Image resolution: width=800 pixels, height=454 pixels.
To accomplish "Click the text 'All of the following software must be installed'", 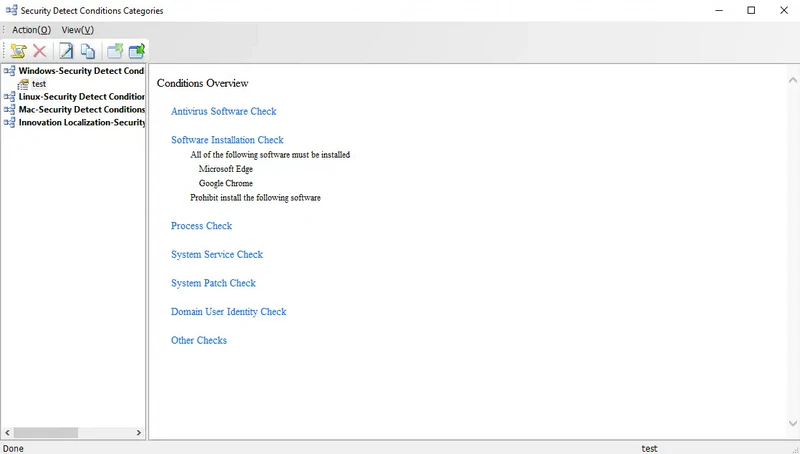I will coord(270,155).
